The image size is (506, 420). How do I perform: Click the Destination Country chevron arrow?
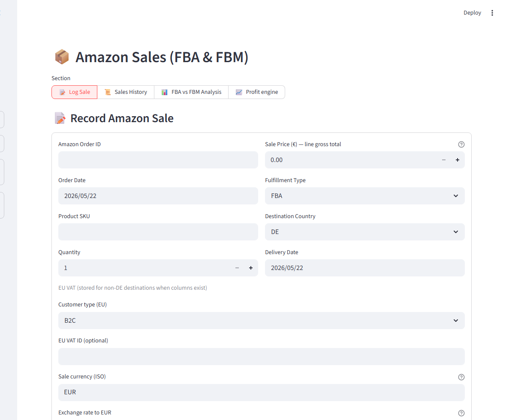(456, 232)
